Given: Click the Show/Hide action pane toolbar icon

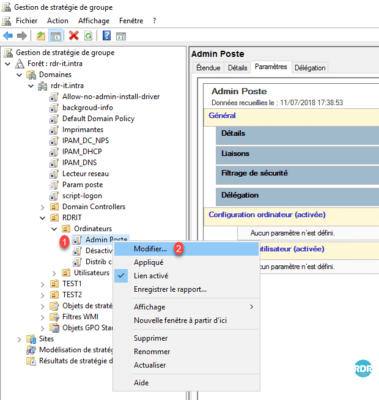Looking at the screenshot, I should click(x=121, y=36).
